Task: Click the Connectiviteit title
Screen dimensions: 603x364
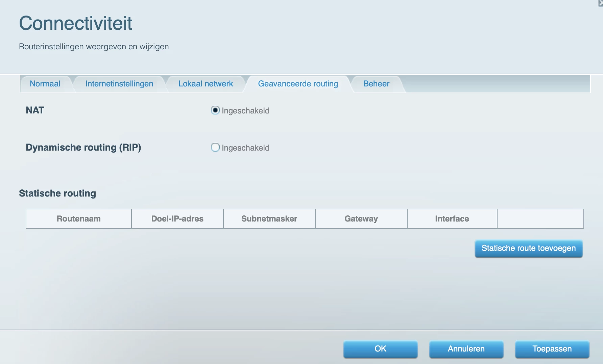Action: 76,23
